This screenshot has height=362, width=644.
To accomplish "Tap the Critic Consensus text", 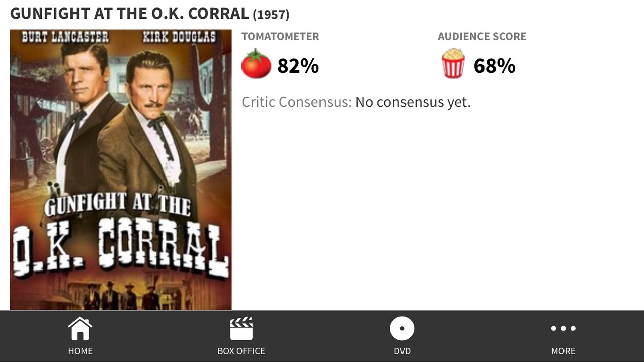I will tap(356, 102).
